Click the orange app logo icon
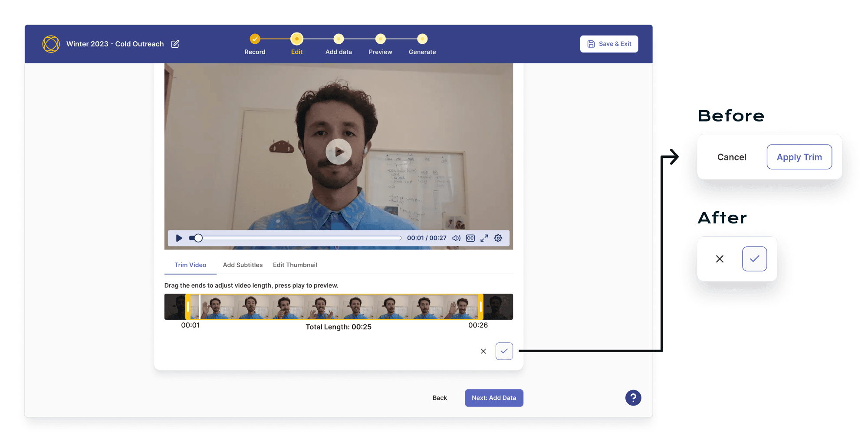Screen dimensions: 868x442 51,44
